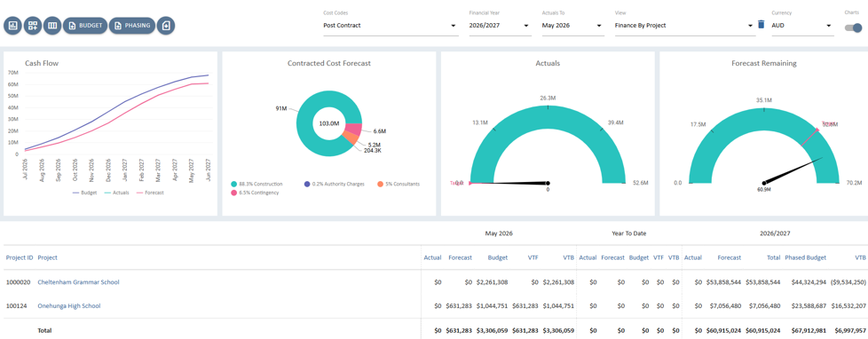Click the Forecast Remaining gauge needle
Image resolution: width=868 pixels, height=339 pixels.
tap(793, 170)
